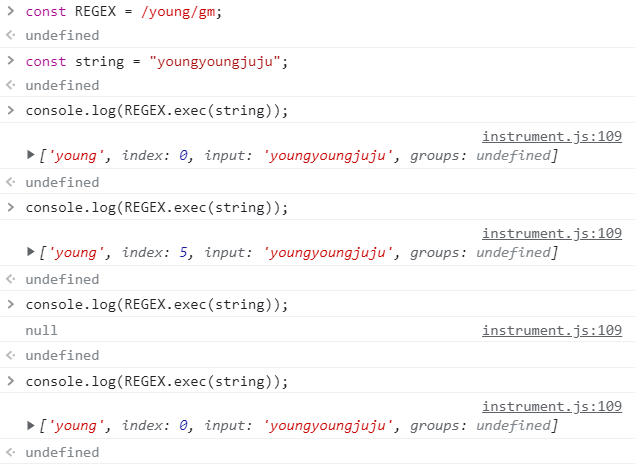Select the const string = "youngyoungjuju" line
635x464 pixels.
tap(157, 62)
